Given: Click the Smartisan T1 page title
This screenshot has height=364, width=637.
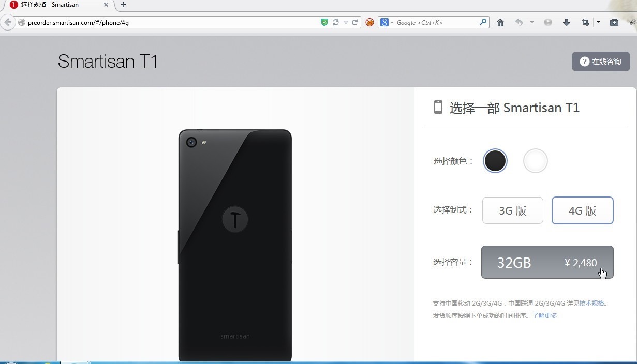Looking at the screenshot, I should pos(108,62).
